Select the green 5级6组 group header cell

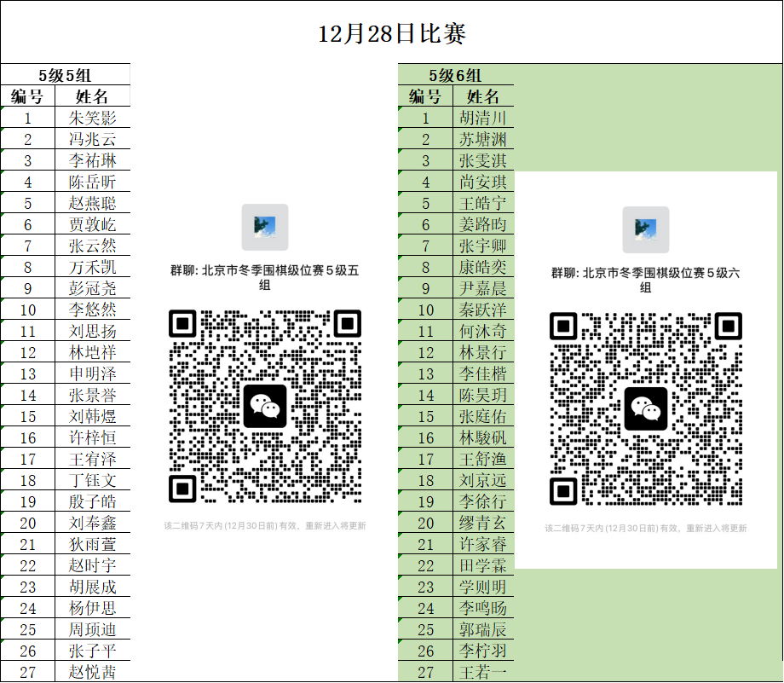click(x=455, y=75)
